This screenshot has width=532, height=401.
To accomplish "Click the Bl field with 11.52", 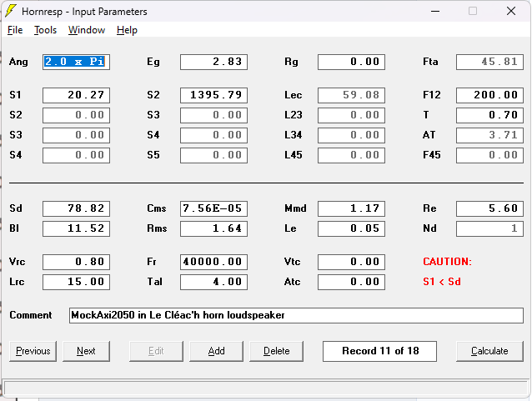I will [x=77, y=228].
